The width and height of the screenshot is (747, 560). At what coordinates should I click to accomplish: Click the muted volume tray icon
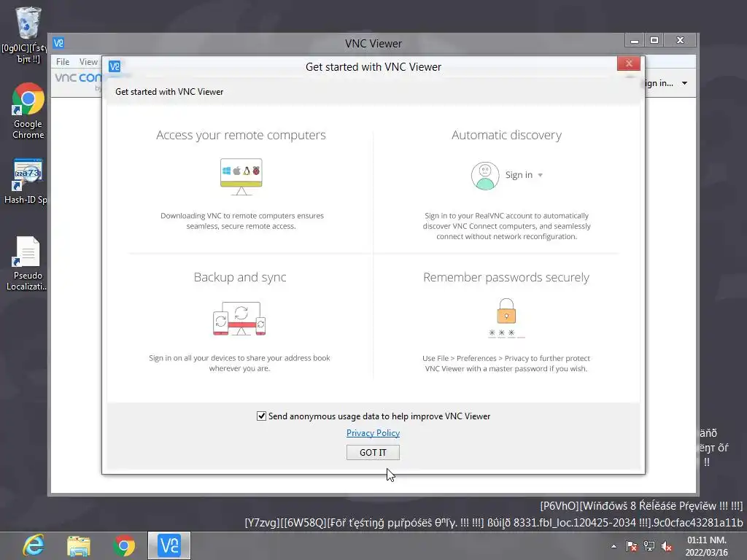point(667,547)
